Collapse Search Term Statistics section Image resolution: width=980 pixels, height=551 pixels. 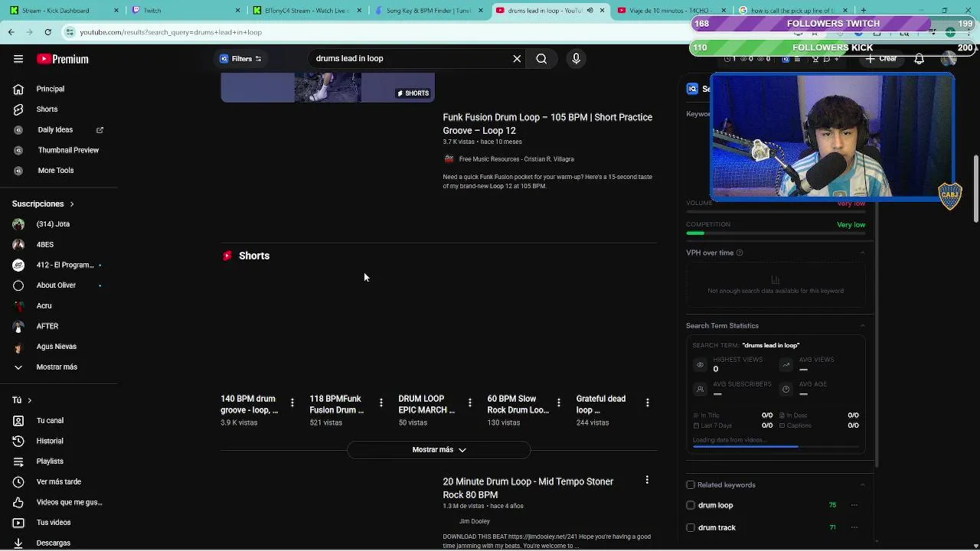(x=862, y=326)
